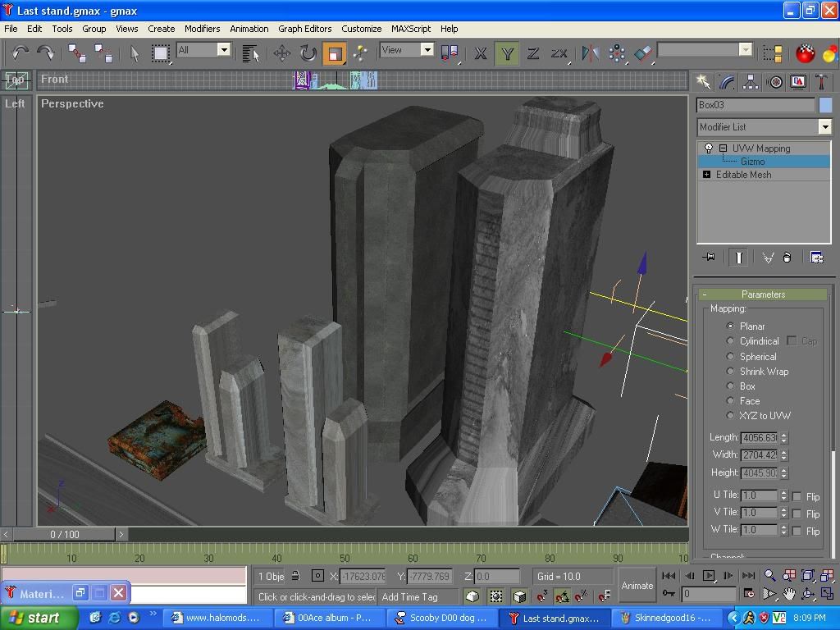Open the View reference coordinate dropdown

(427, 50)
